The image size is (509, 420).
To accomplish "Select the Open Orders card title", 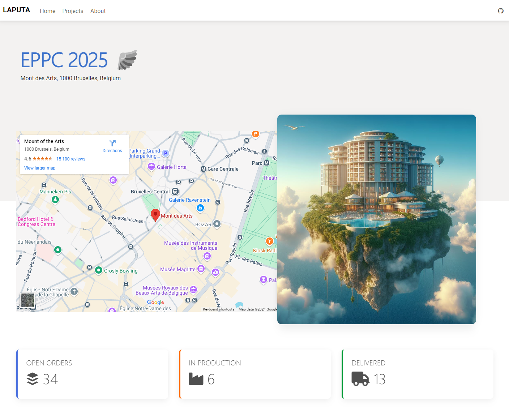I will (x=49, y=363).
